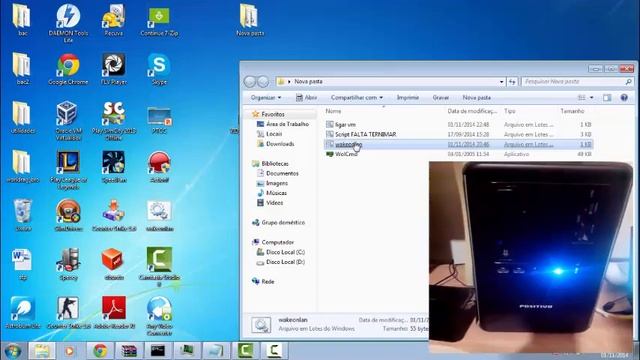Open the Counter-Strike soldier icon shortcut
Viewport: 640px width, 360px height.
68,313
